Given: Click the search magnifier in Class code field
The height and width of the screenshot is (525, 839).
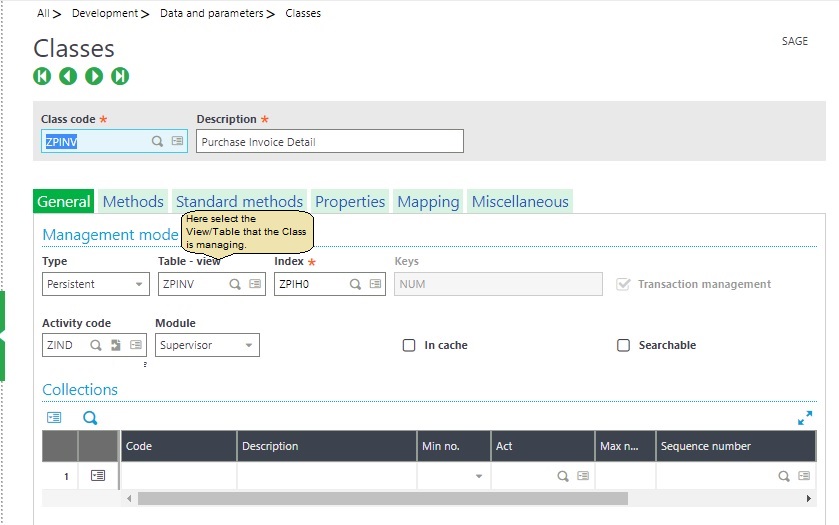Looking at the screenshot, I should point(157,142).
